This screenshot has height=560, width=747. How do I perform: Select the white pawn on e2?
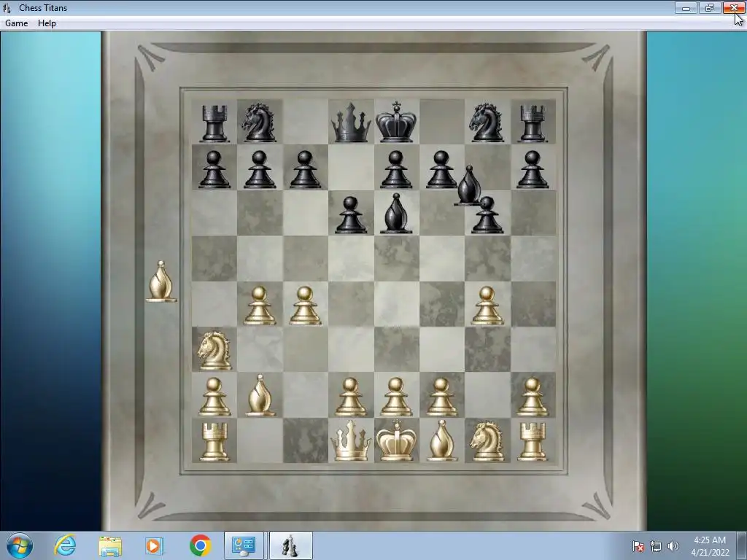pyautogui.click(x=396, y=397)
